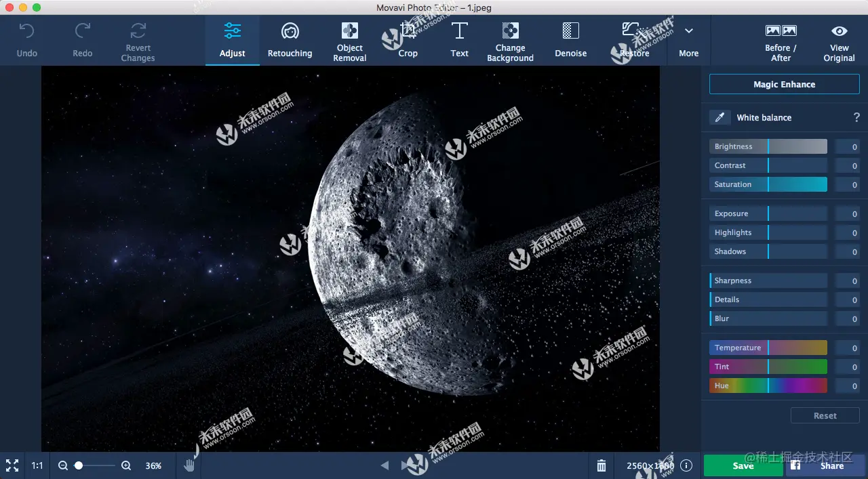Select the Denoise tool
Viewport: 868px width, 479px height.
[571, 40]
